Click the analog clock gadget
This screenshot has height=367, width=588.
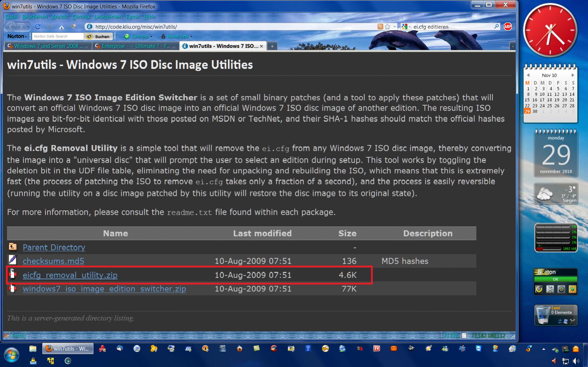point(550,30)
